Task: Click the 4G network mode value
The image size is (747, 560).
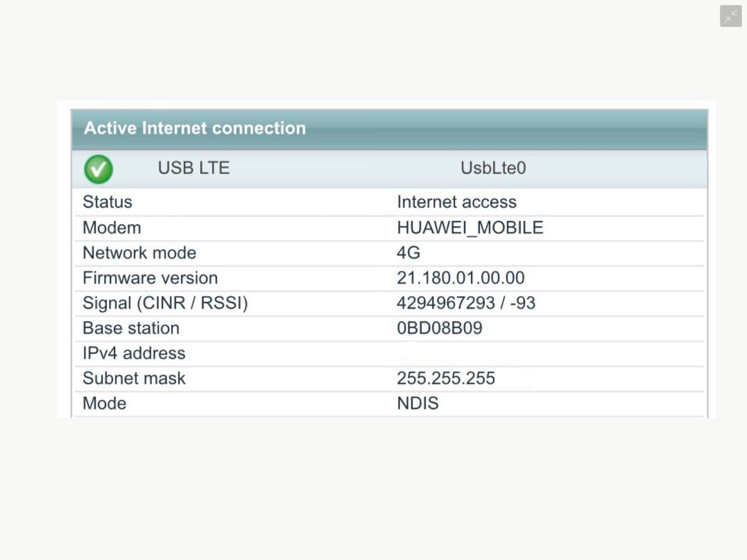Action: pos(409,253)
